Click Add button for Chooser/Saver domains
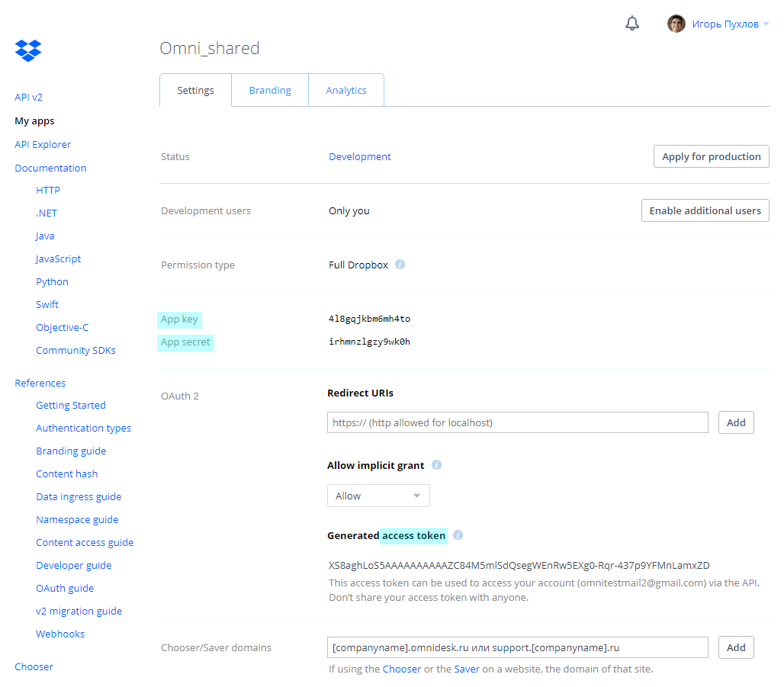The image size is (784, 687). pos(736,647)
